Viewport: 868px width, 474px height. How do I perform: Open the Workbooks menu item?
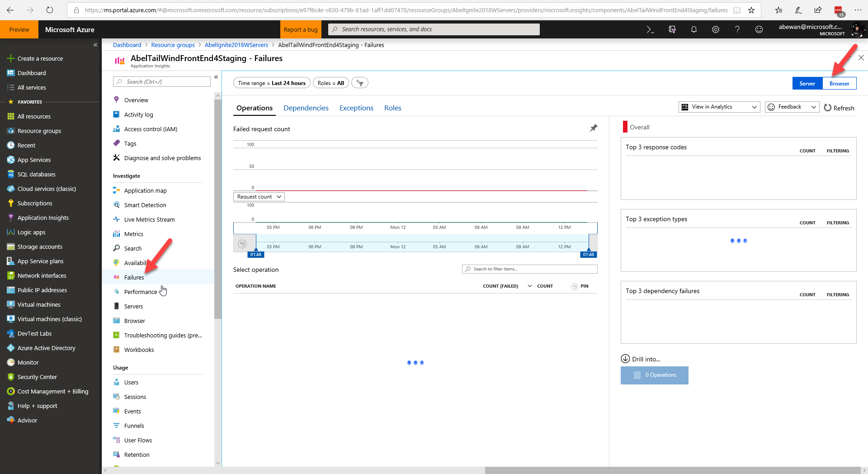(139, 350)
